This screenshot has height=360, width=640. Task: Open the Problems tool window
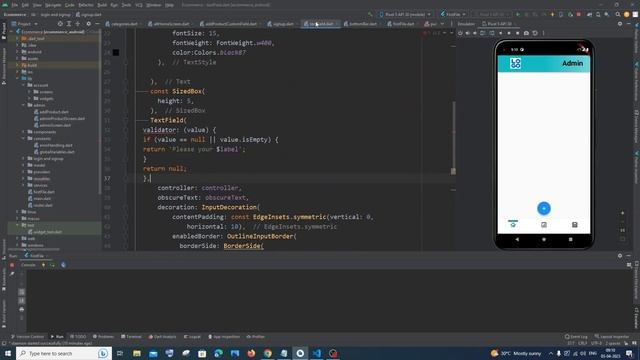coord(103,337)
